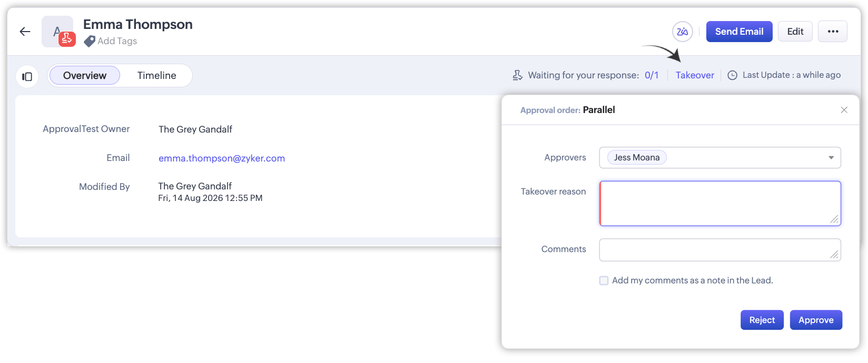Click the Reject button
868x363 pixels.
click(762, 320)
